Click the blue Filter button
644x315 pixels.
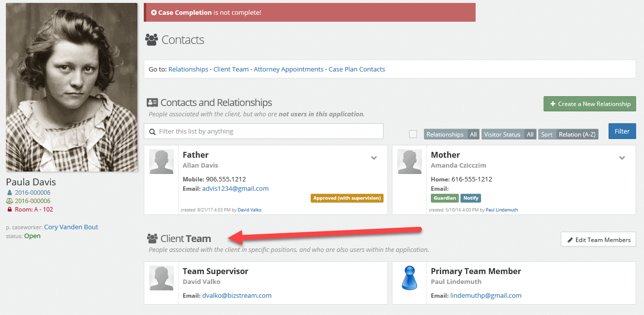coord(622,131)
